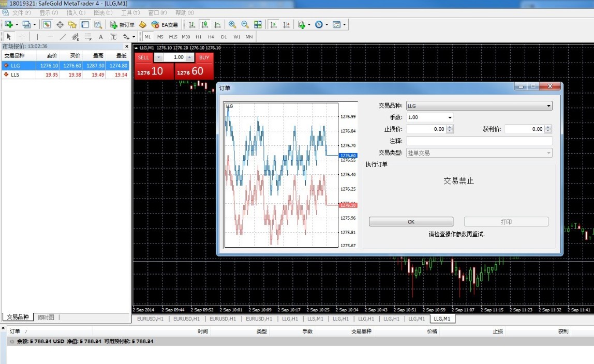Switch to the M5 timeframe
The width and height of the screenshot is (594, 364).
tap(160, 37)
